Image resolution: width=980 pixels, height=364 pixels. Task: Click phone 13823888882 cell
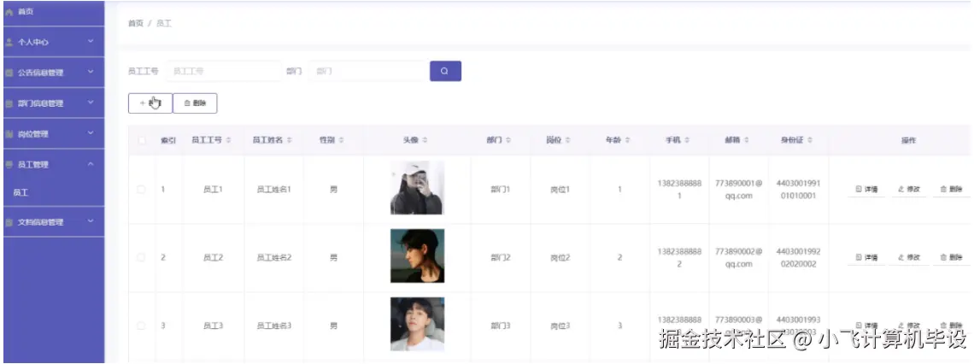pyautogui.click(x=679, y=257)
